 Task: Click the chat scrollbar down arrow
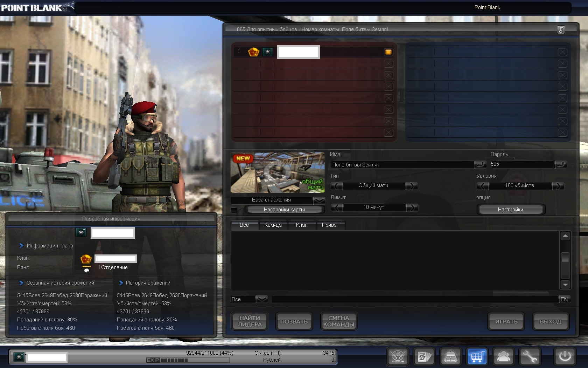(x=565, y=284)
